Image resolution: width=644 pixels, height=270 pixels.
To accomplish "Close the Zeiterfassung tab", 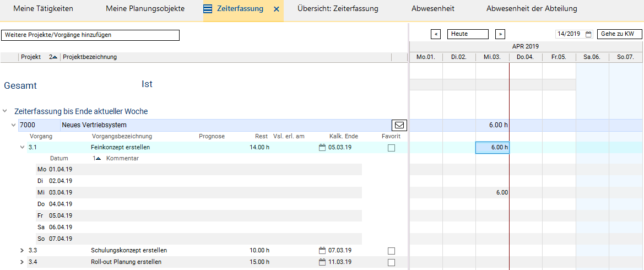I will (x=277, y=9).
